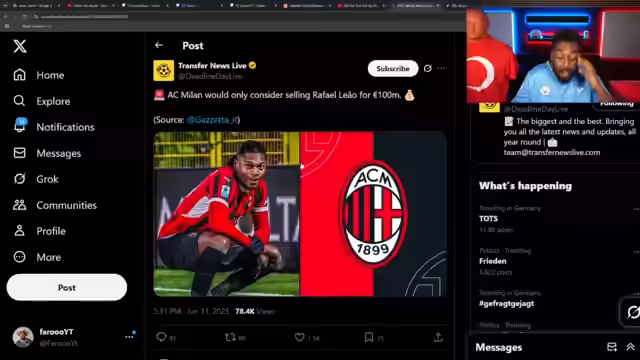Open post options three-dot menu
This screenshot has height=360, width=640.
(x=441, y=69)
